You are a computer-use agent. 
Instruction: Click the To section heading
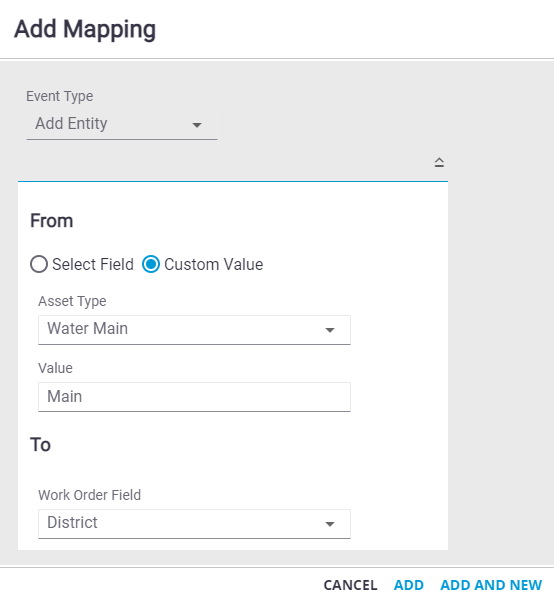pos(40,445)
